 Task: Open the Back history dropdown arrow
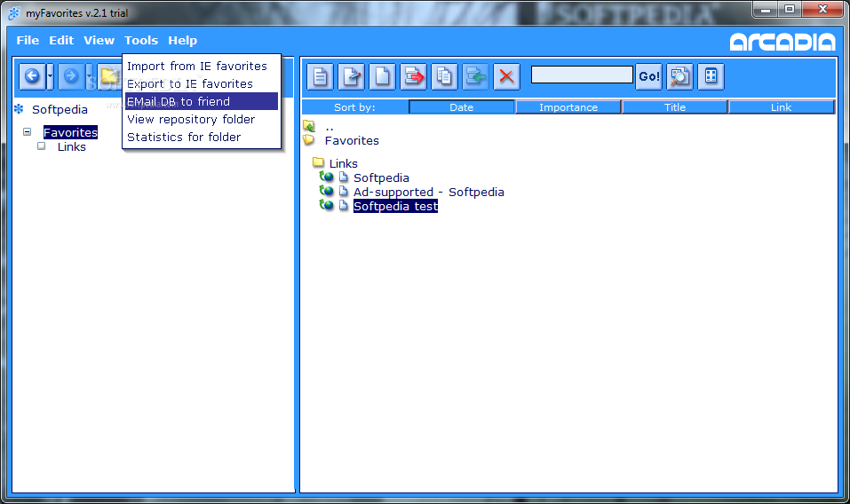[x=50, y=76]
